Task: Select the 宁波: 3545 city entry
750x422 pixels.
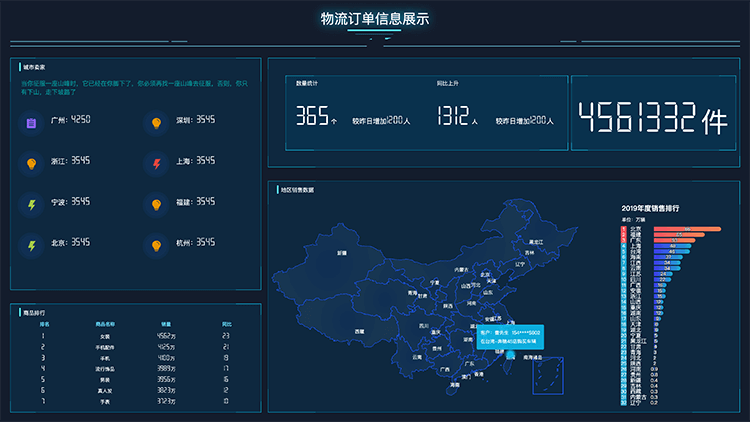Action: [x=71, y=202]
